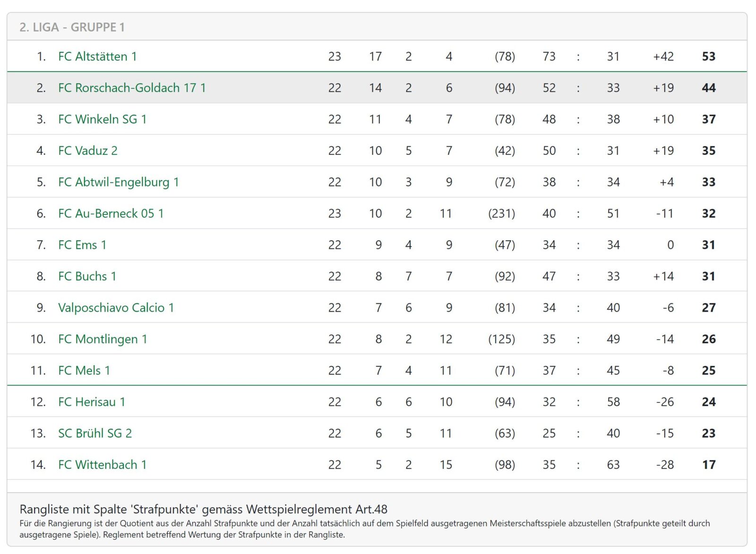Click the FC Rorschach-Goldach 17 1 link
The height and width of the screenshot is (554, 756).
click(x=132, y=88)
